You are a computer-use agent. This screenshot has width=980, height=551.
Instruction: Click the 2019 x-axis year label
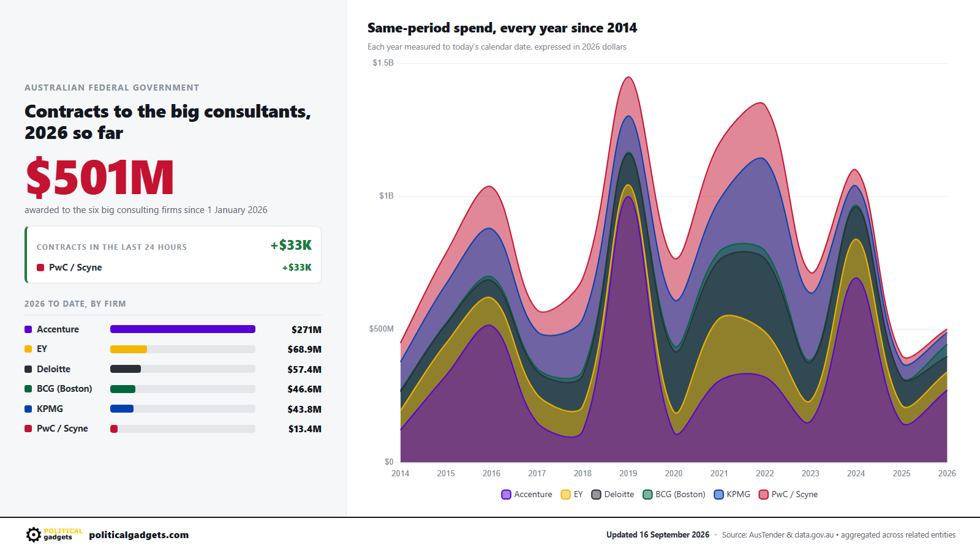pyautogui.click(x=628, y=473)
